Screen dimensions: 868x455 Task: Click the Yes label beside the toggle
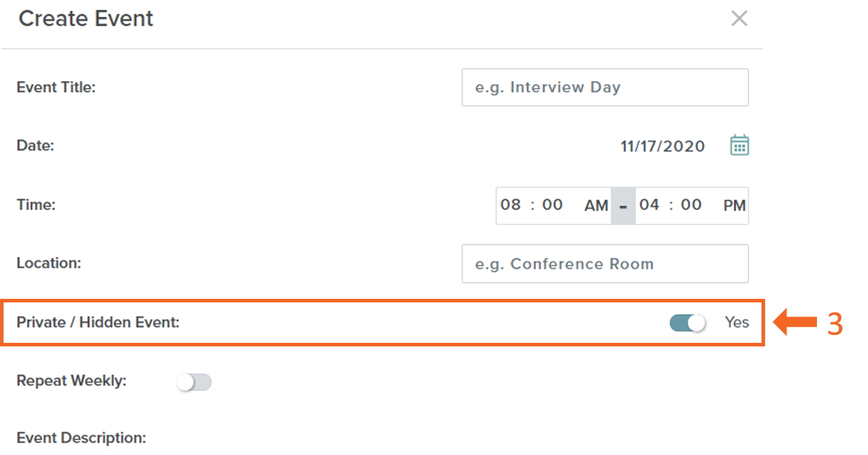737,322
